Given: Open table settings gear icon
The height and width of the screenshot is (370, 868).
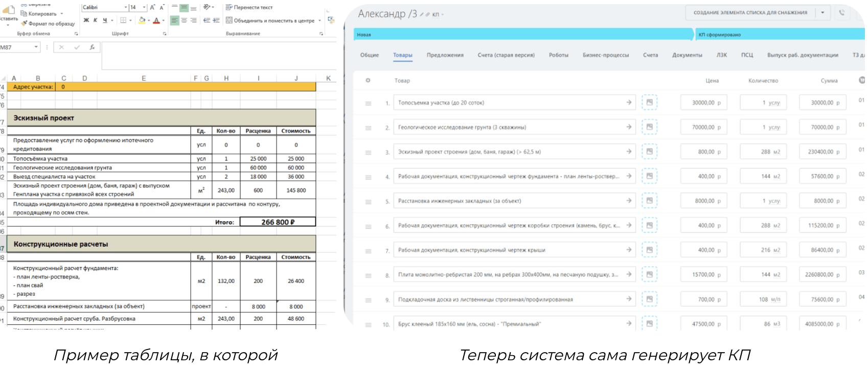Looking at the screenshot, I should (x=368, y=80).
